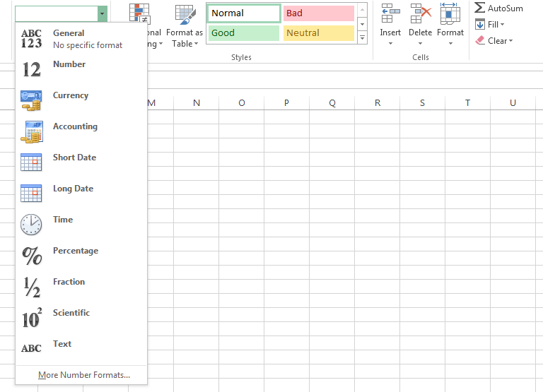This screenshot has height=392, width=543.
Task: Select Currency format menu entry
Action: tap(81, 101)
